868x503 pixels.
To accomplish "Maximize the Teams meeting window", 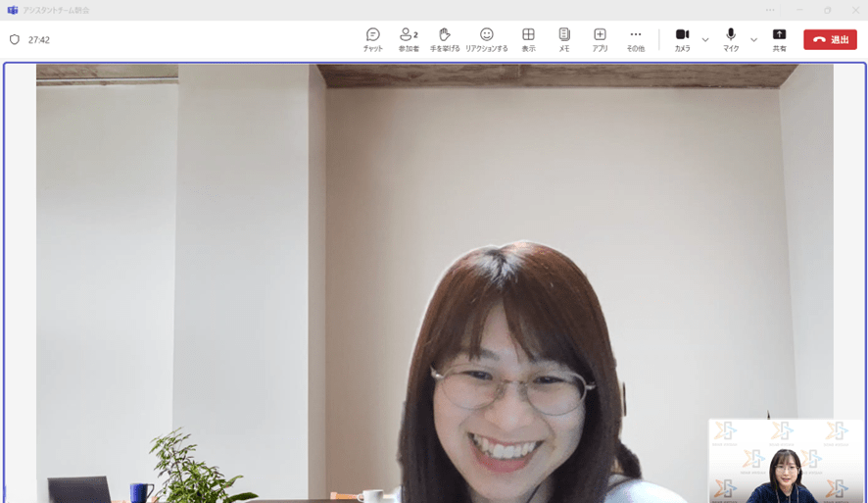I will click(x=828, y=10).
